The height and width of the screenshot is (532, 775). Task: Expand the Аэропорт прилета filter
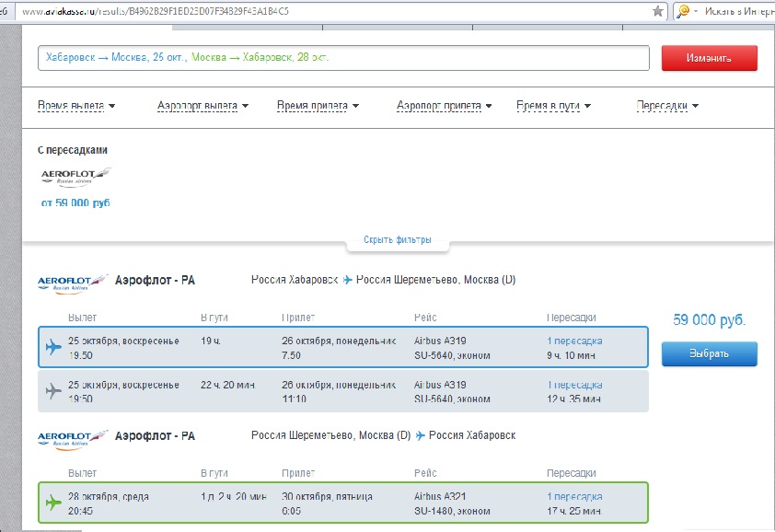(445, 105)
